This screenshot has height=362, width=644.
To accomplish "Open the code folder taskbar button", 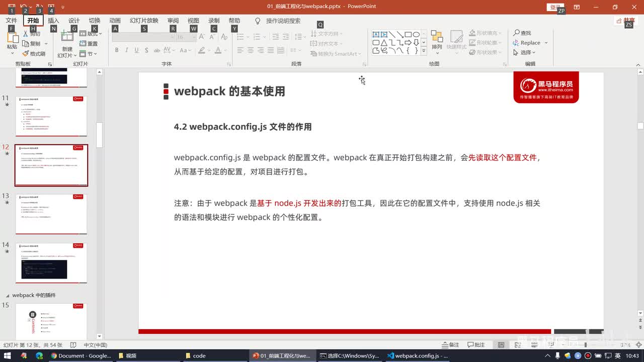I will pos(215,355).
